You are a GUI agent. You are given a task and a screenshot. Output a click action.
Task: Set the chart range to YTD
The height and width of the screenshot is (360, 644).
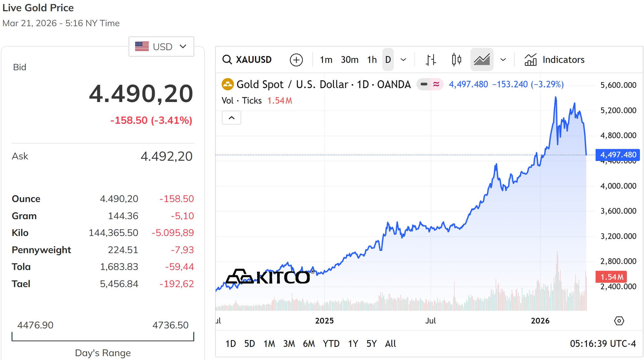coord(331,344)
